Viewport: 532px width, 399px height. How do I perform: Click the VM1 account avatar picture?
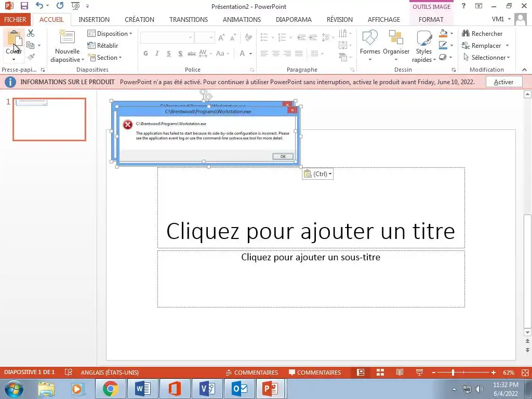tap(521, 19)
